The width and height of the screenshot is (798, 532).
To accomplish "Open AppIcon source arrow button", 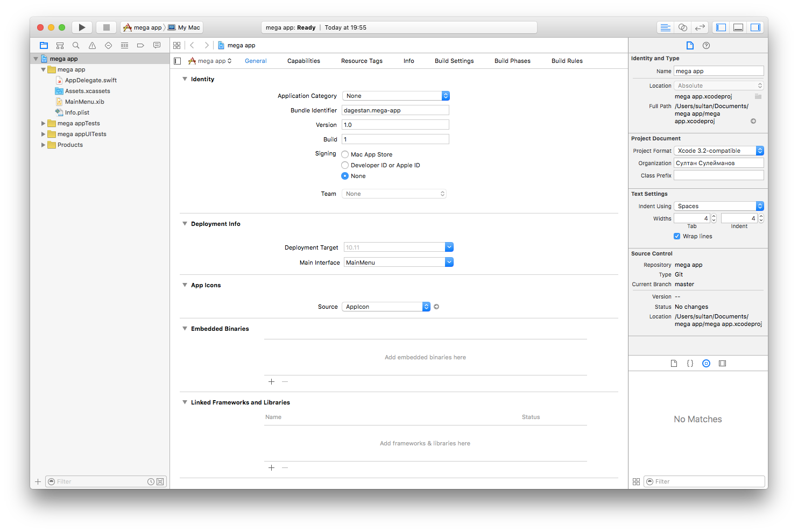I will [x=436, y=307].
